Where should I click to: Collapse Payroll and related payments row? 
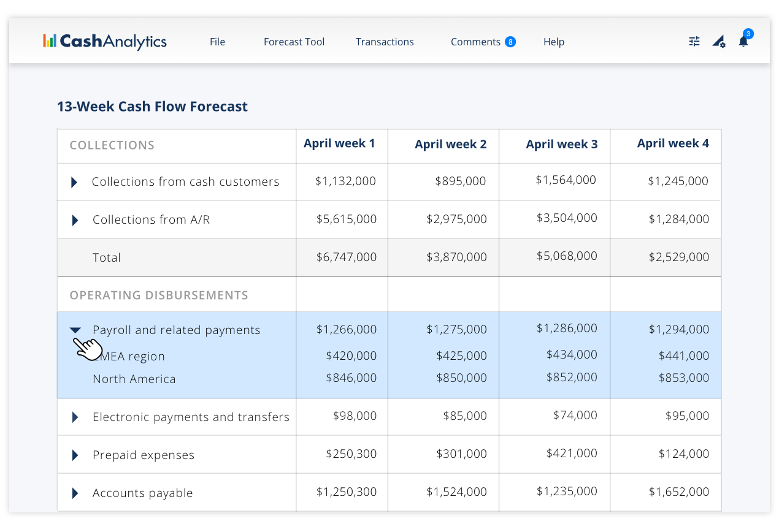[75, 330]
